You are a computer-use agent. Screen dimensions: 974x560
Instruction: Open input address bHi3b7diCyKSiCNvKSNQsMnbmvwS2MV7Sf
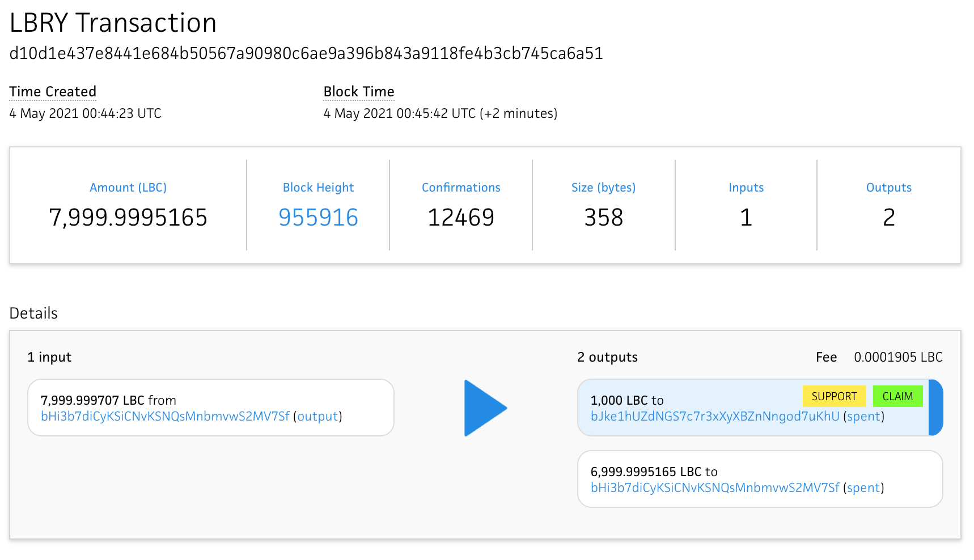point(165,417)
